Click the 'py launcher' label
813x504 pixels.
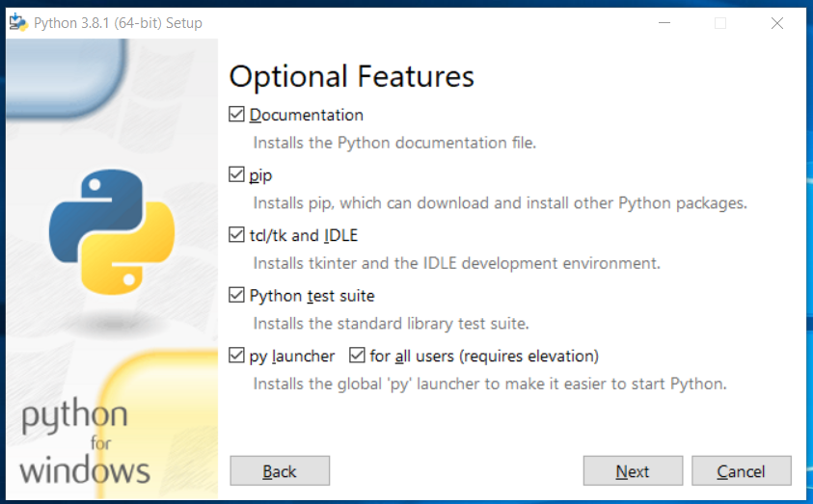coord(292,357)
